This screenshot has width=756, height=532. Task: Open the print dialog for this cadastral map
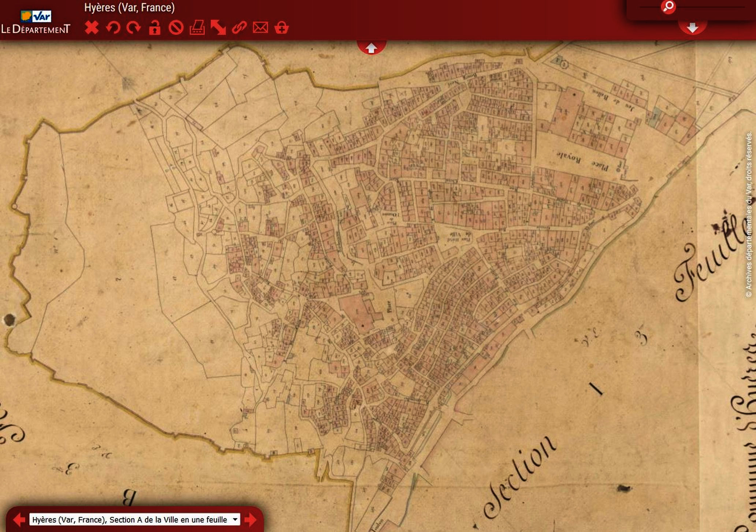tap(198, 27)
